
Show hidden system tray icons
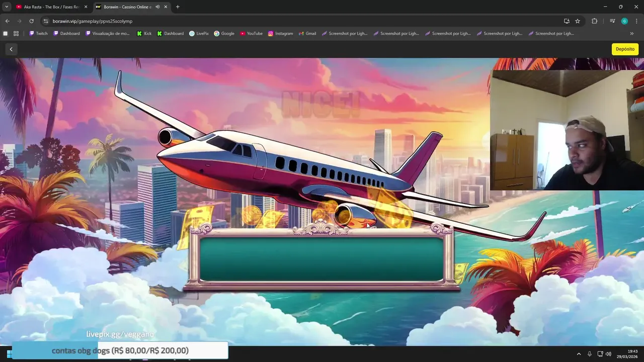579,354
